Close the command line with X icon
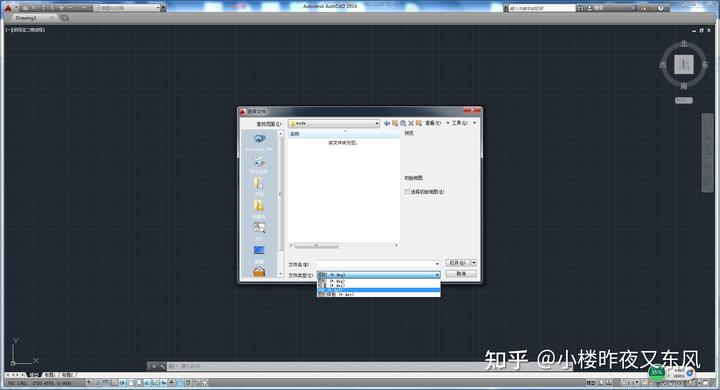The height and width of the screenshot is (390, 720). (154, 366)
